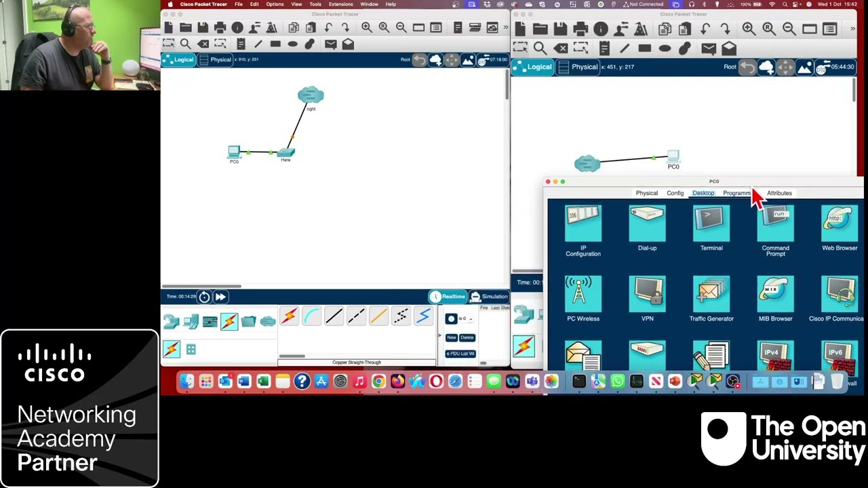Choose Draw Line tool in left window
This screenshot has width=868, height=488.
258,44
